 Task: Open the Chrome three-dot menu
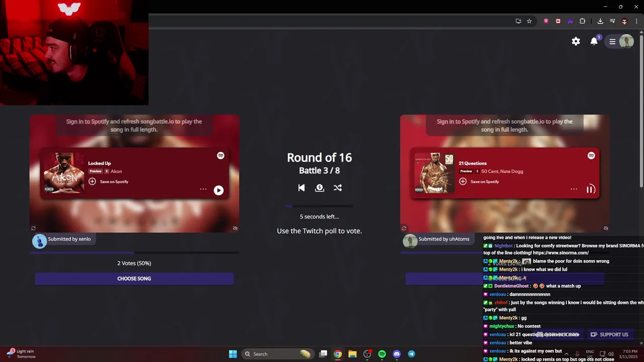[x=636, y=21]
